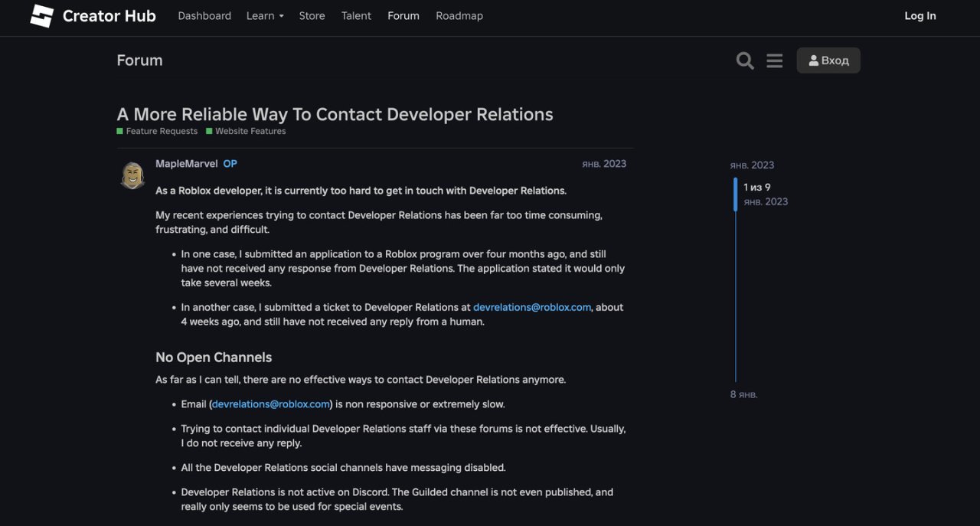Click the first devrelations@roblox.com email link
The image size is (980, 526).
tap(532, 307)
